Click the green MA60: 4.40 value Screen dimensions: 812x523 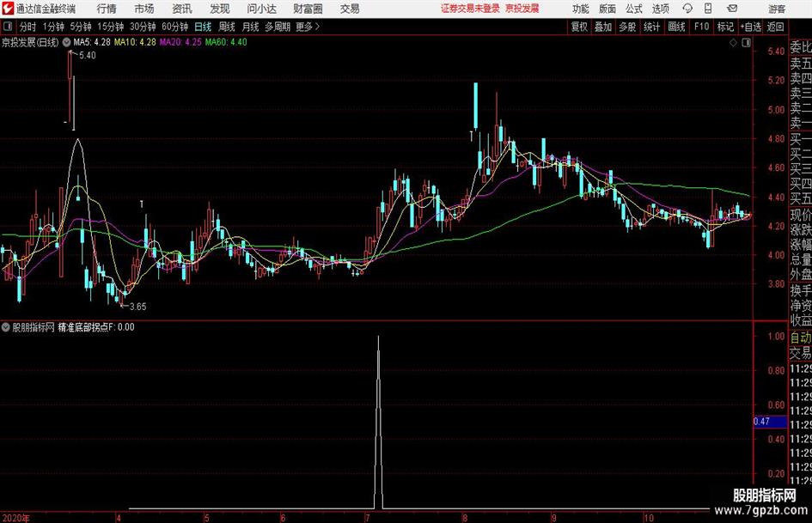226,42
